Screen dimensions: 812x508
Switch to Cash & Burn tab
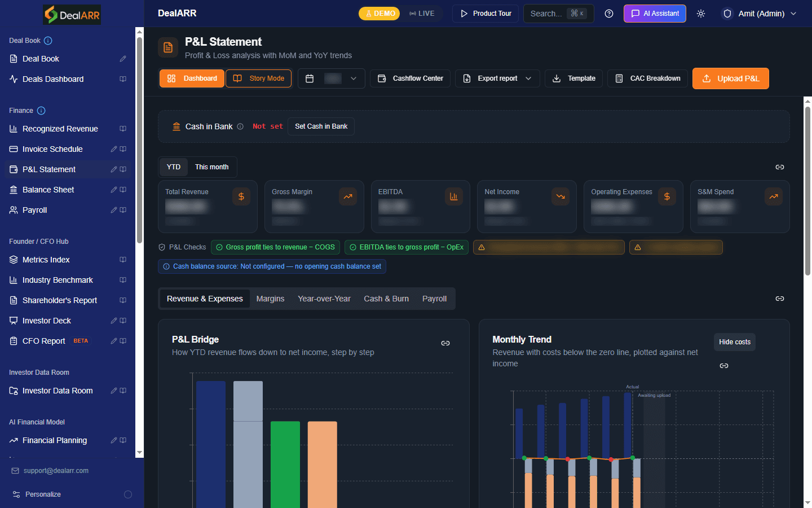[x=386, y=299]
